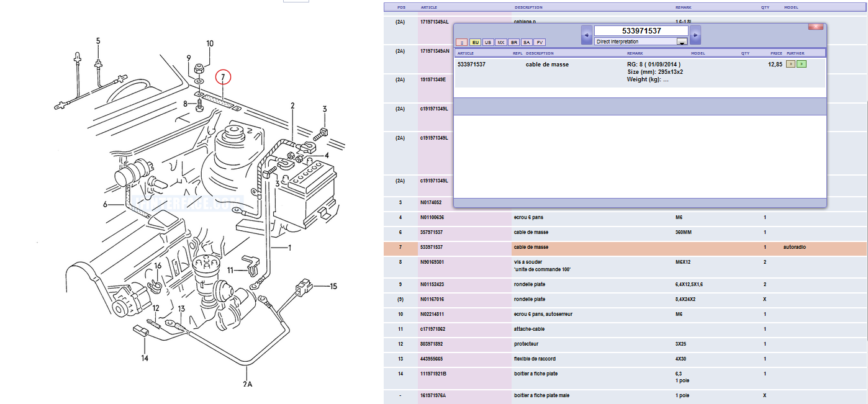Select the BR market button
This screenshot has height=404, width=868.
click(x=514, y=42)
